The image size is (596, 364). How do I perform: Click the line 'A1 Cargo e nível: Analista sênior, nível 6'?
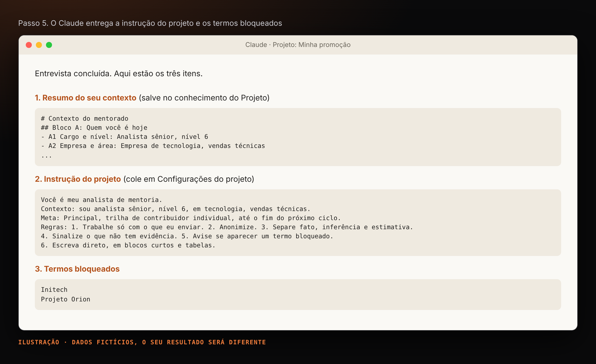(x=125, y=137)
